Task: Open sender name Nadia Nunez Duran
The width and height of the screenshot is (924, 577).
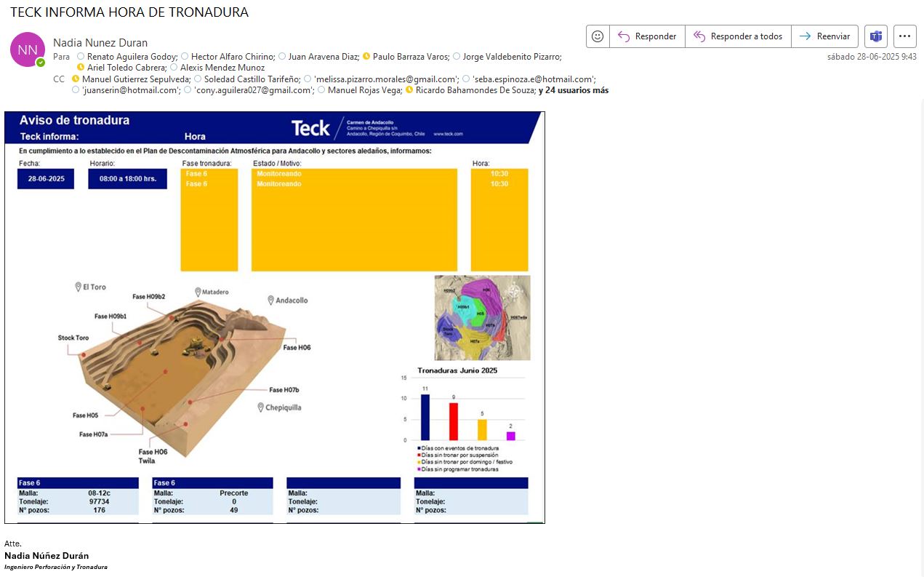Action: [x=100, y=43]
